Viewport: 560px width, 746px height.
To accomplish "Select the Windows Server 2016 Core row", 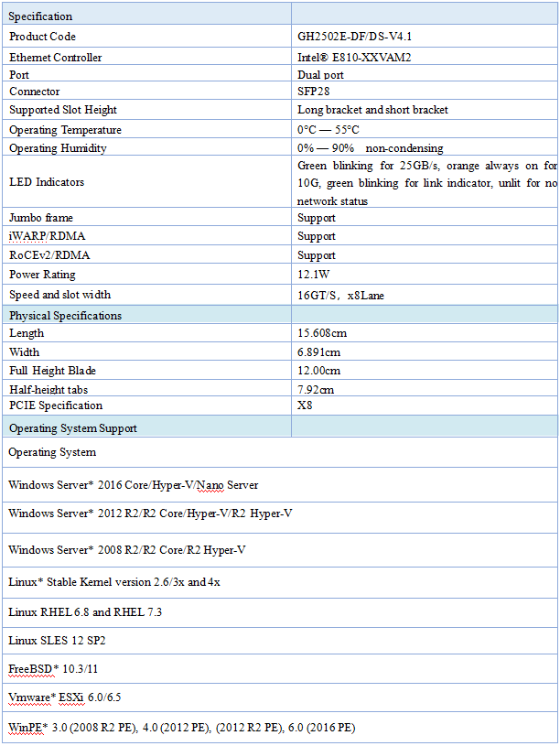I will tap(133, 485).
